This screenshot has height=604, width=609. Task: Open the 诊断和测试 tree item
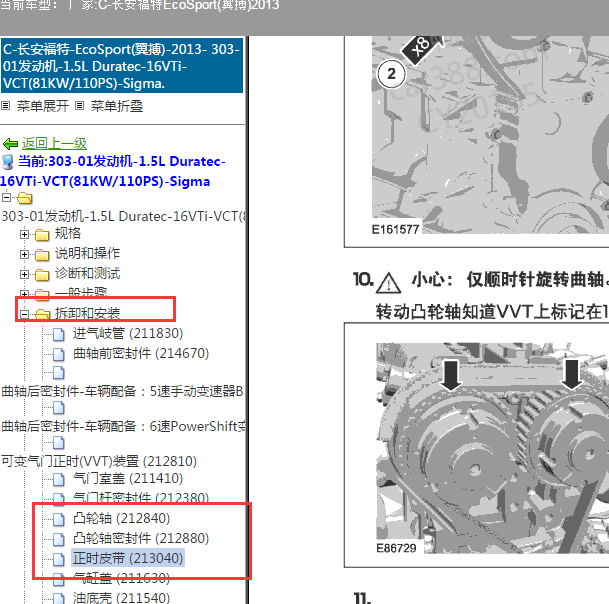(x=87, y=273)
